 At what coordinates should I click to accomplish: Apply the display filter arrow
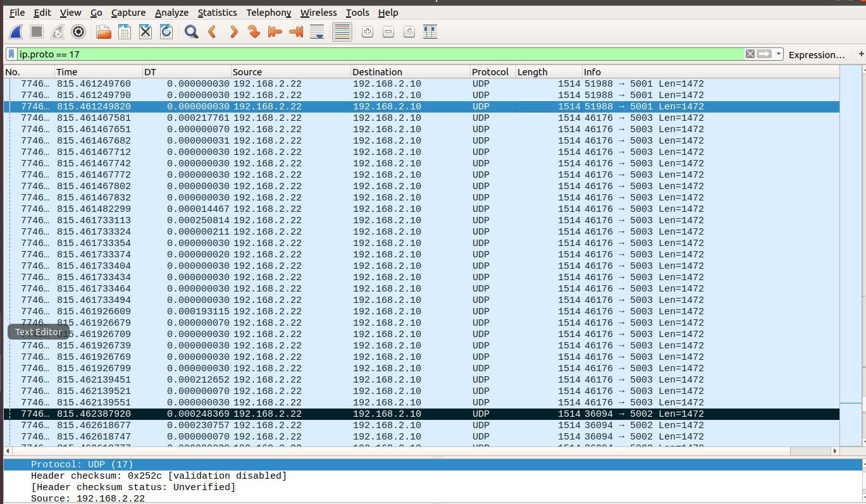tap(765, 54)
